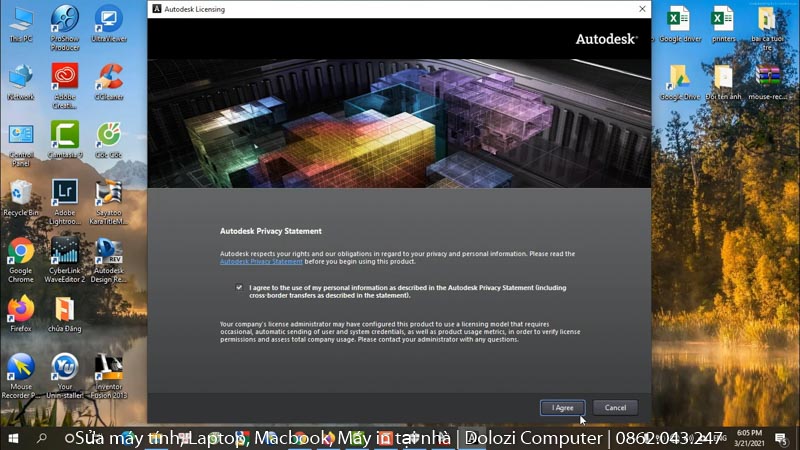The height and width of the screenshot is (450, 800).
Task: Uncheck the personal information agreement checkbox
Action: (239, 288)
